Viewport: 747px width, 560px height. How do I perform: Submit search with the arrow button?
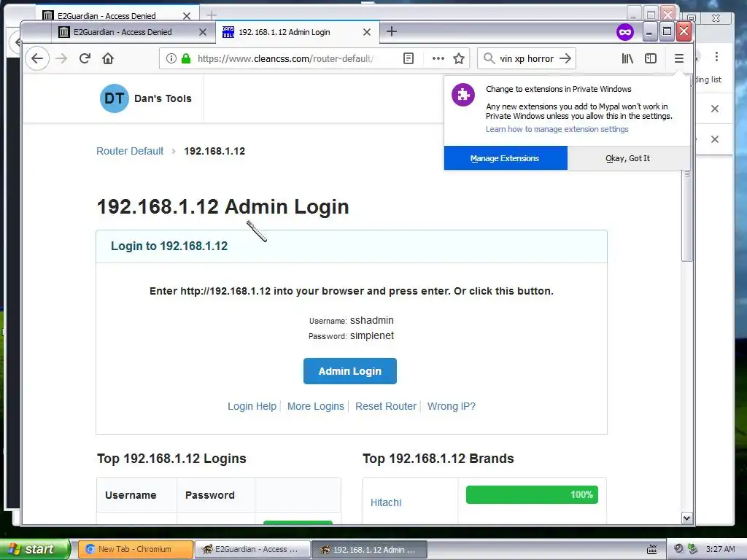click(565, 58)
